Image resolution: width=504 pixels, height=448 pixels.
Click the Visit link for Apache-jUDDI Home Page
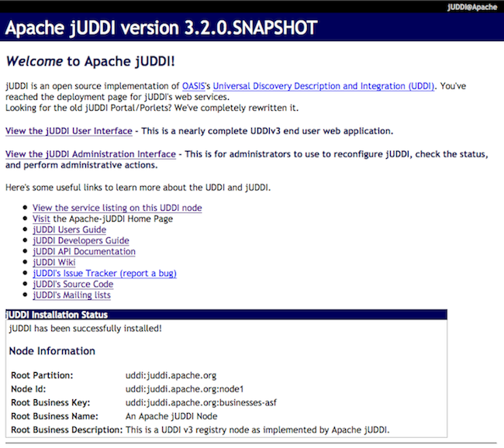41,219
